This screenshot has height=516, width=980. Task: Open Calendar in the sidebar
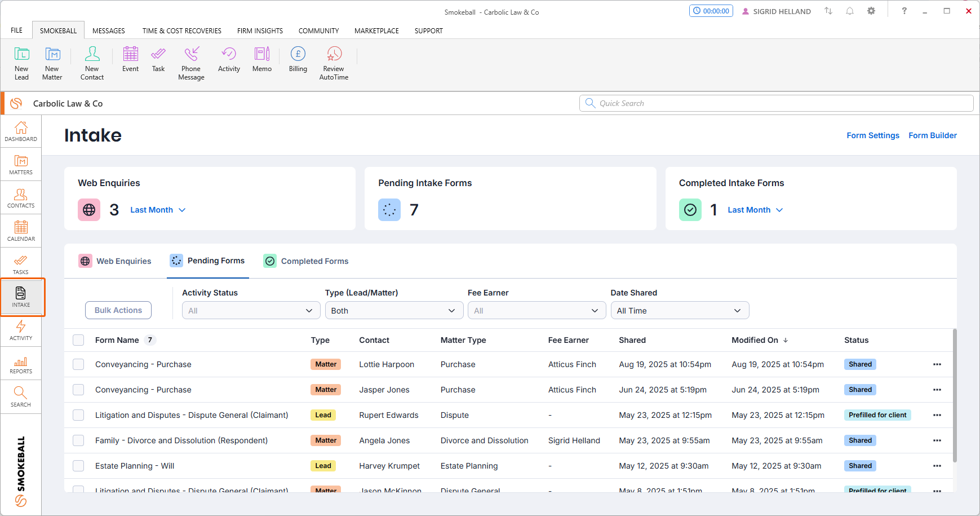click(21, 231)
